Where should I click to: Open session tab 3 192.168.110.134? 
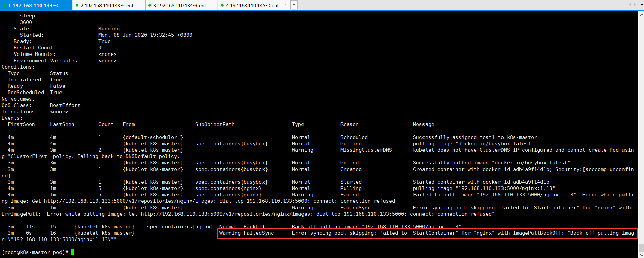pyautogui.click(x=181, y=5)
